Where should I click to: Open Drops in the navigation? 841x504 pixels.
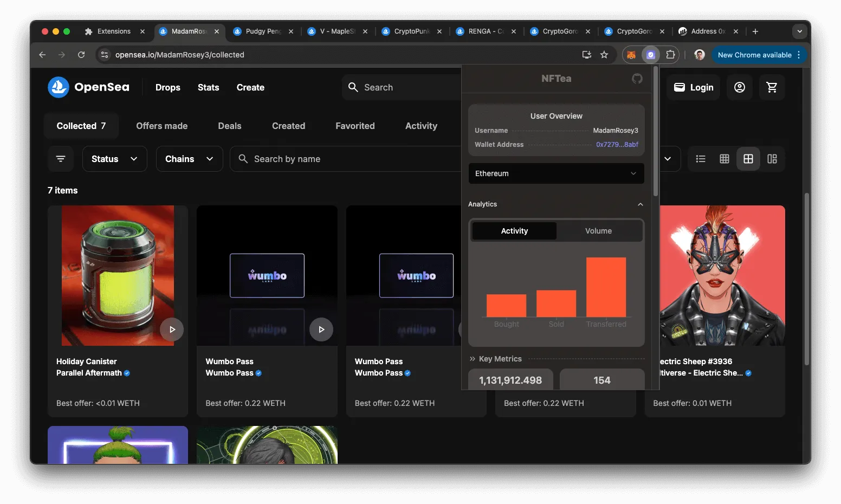pyautogui.click(x=168, y=87)
